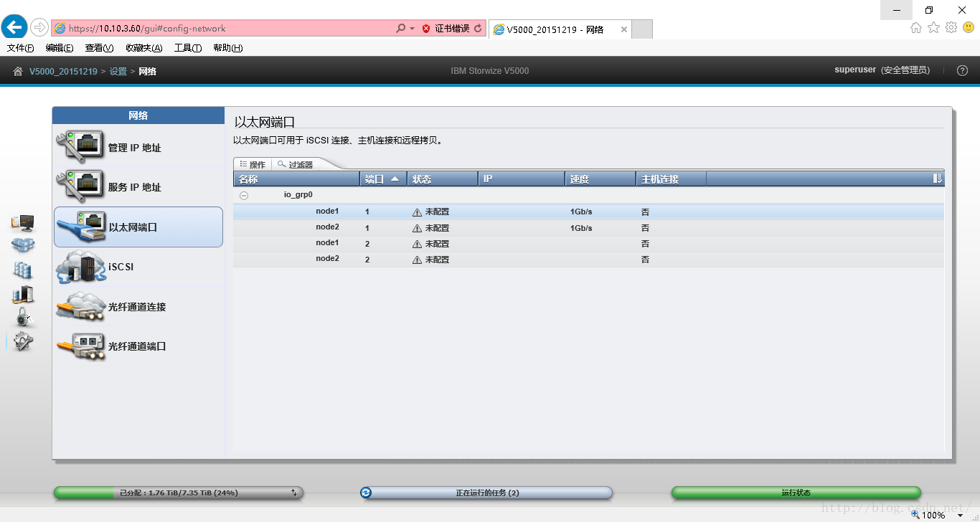Open the Monitoring icon in left rail
Image resolution: width=980 pixels, height=522 pixels.
pyautogui.click(x=22, y=223)
